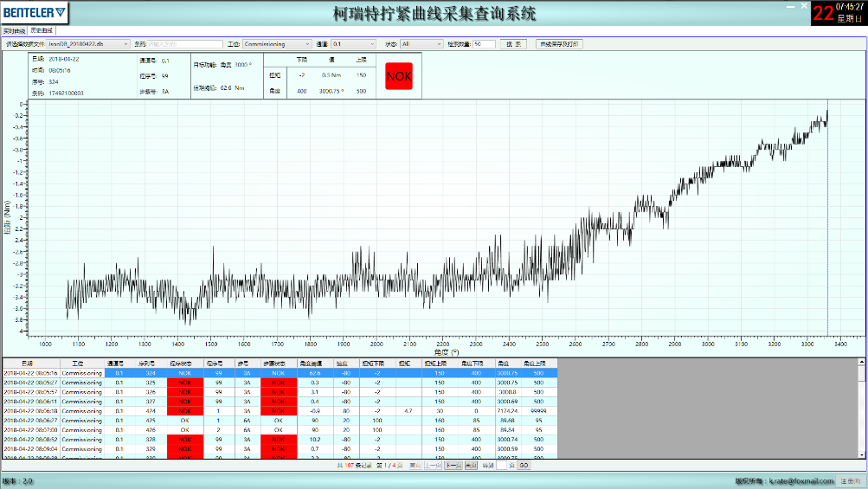Click the 搜索 search button
Viewport: 868px width, 489px height.
click(513, 44)
